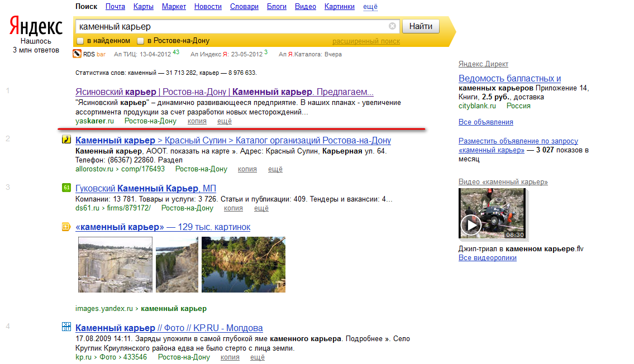Open Каменный карьер KP.RU Молдова result

pyautogui.click(x=169, y=328)
